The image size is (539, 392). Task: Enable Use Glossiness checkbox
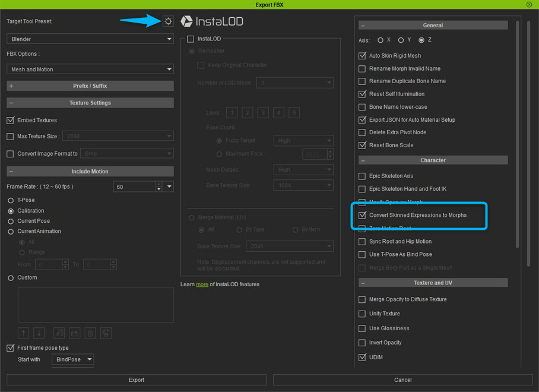click(362, 328)
